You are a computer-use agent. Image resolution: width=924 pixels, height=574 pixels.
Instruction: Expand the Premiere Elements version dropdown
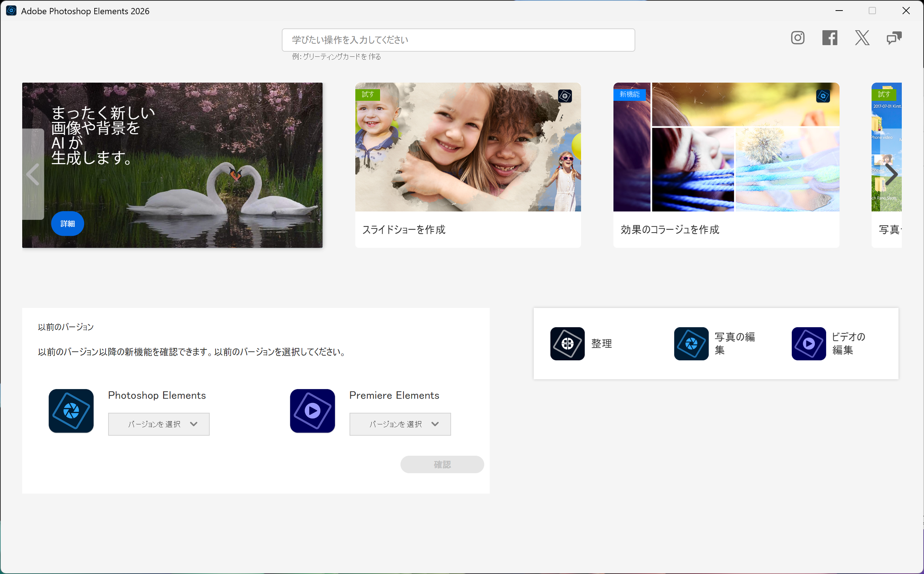click(x=400, y=424)
